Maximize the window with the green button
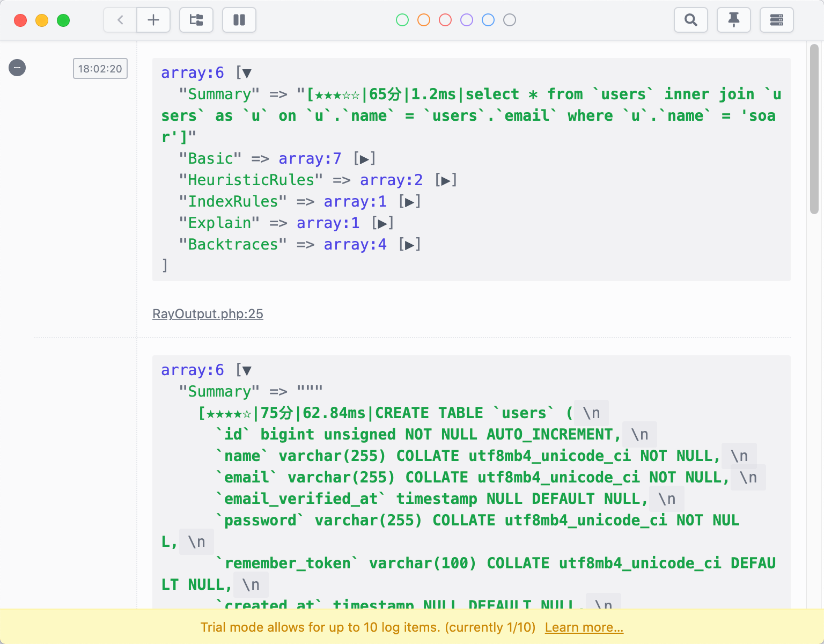824x644 pixels. click(63, 20)
